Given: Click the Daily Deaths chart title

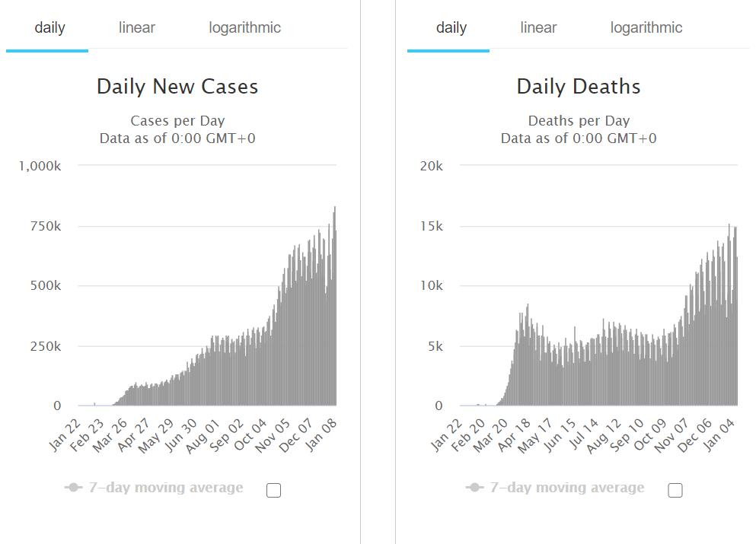Looking at the screenshot, I should pos(579,87).
